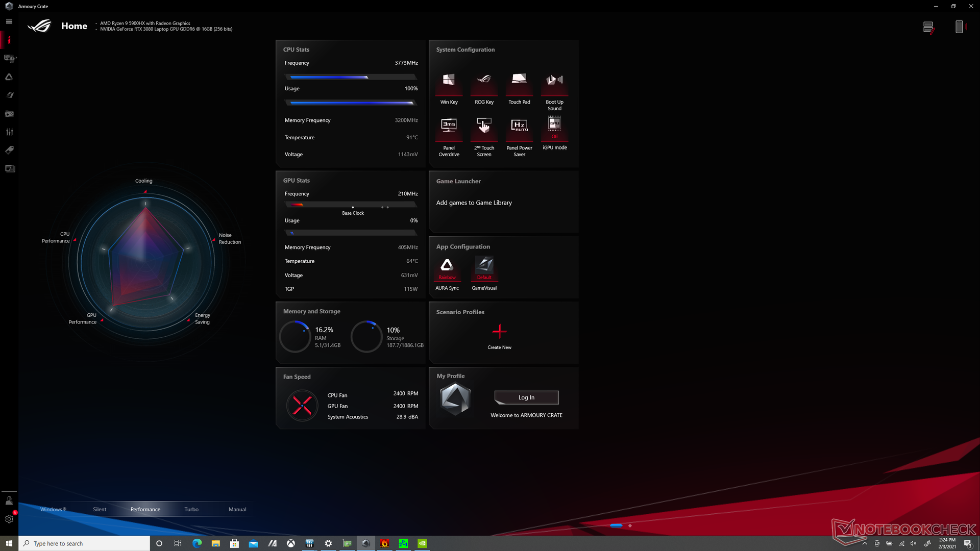Image resolution: width=980 pixels, height=551 pixels.
Task: Click the Log In button
Action: [526, 397]
